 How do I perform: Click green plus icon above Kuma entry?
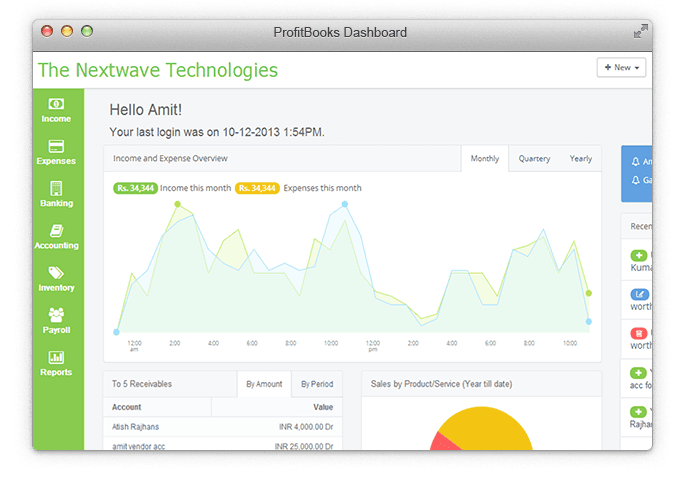pyautogui.click(x=639, y=256)
